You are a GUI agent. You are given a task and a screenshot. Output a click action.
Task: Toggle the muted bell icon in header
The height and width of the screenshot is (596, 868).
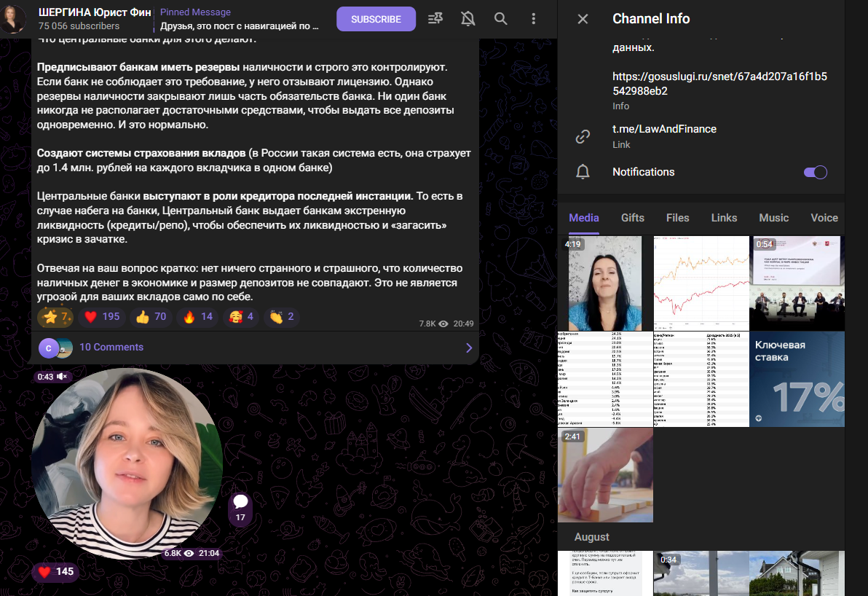(x=467, y=19)
